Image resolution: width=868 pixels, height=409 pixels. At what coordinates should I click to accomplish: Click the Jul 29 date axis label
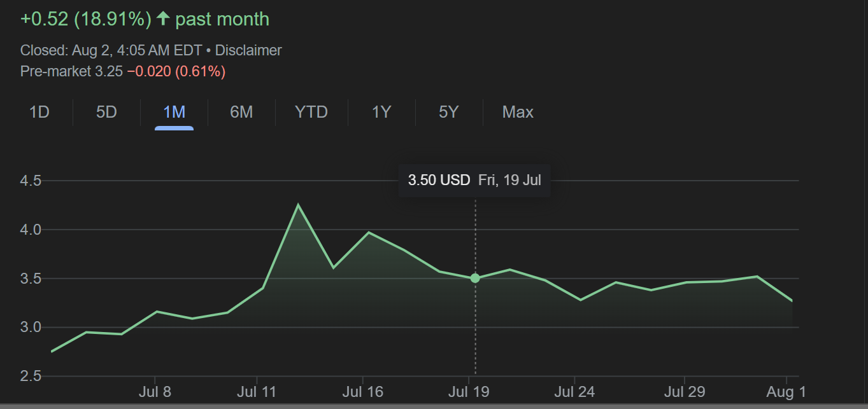pos(684,392)
